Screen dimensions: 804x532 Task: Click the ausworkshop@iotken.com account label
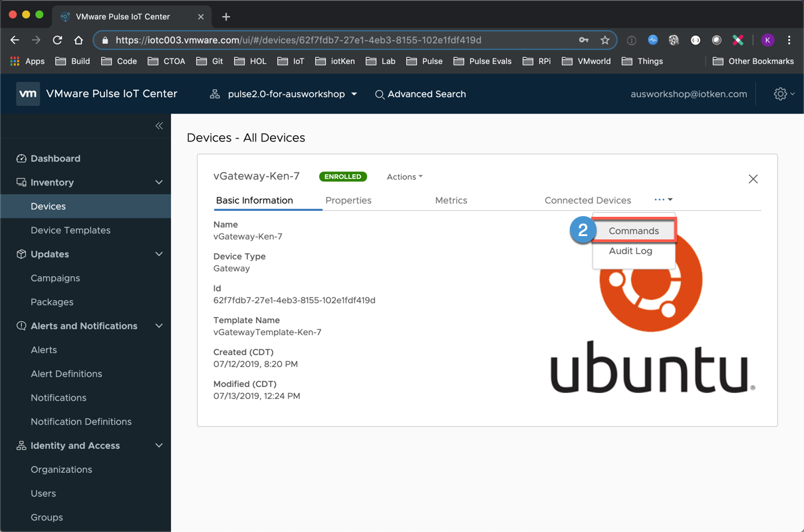coord(689,94)
